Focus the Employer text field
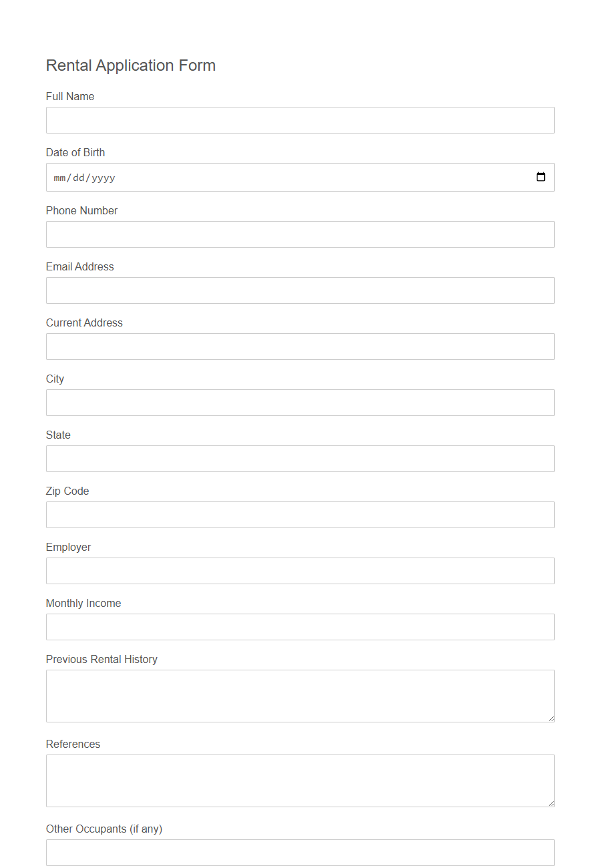Screen dimensions: 601x868 [x=300, y=571]
